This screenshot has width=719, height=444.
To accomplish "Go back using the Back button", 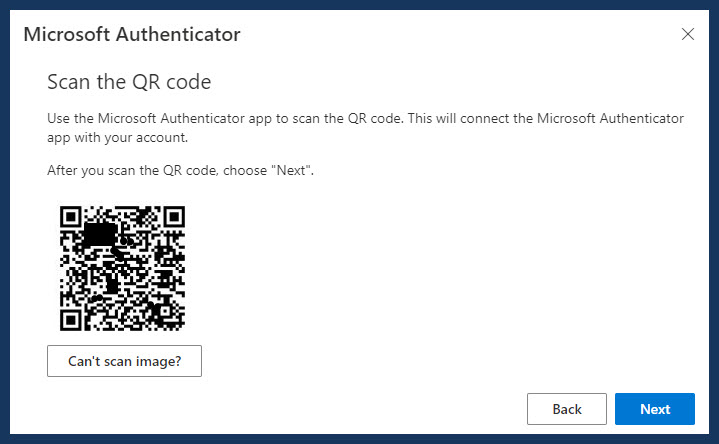I will click(x=567, y=409).
